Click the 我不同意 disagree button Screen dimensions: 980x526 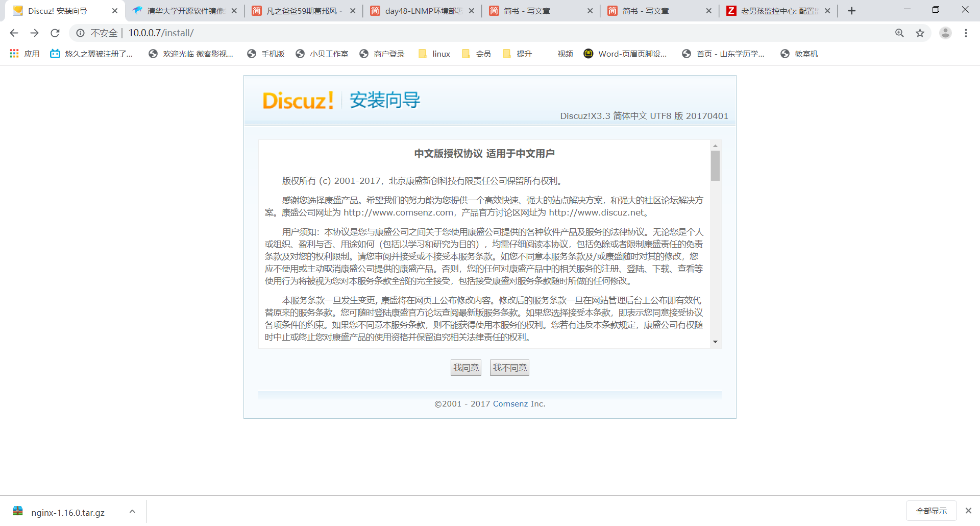point(509,367)
